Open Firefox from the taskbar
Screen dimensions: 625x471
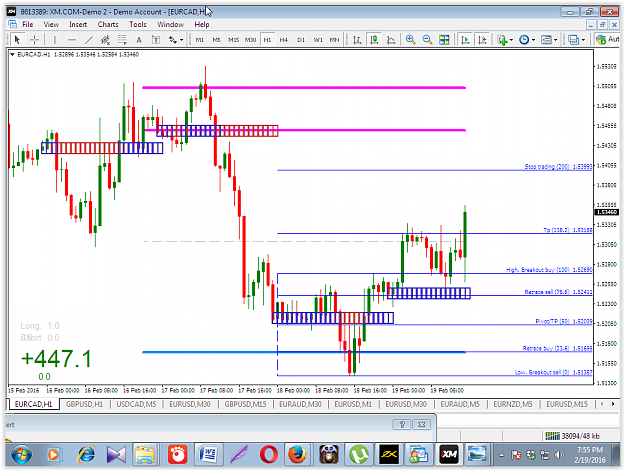[297, 455]
